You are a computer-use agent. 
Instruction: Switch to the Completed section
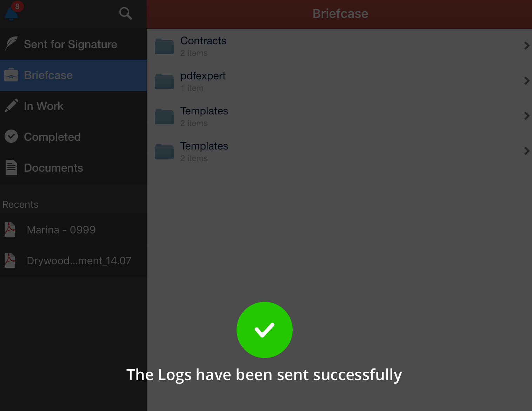tap(52, 137)
